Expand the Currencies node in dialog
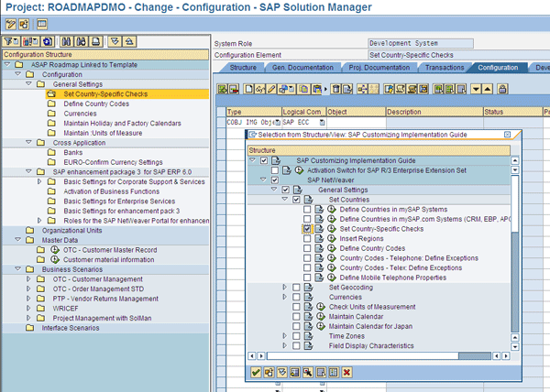 [285, 297]
